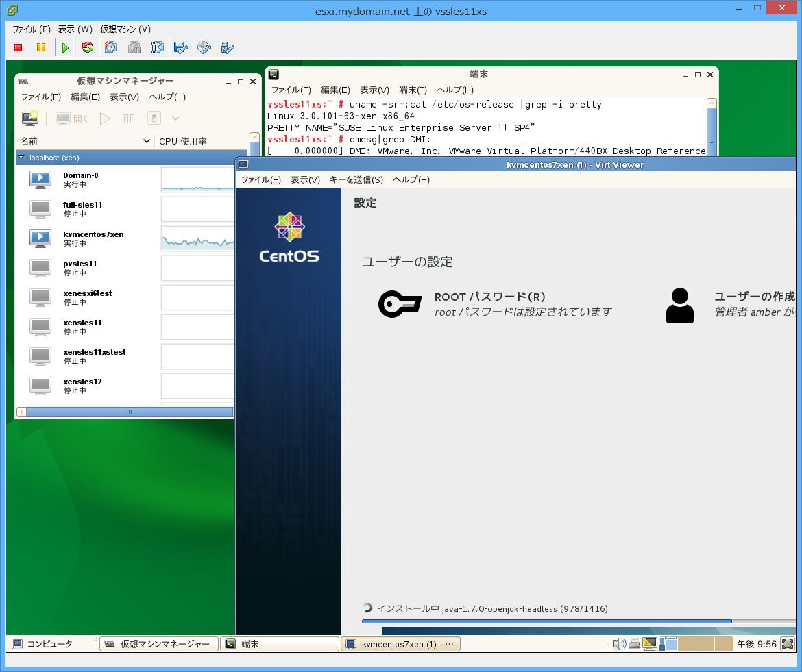Click the コンピュータ main menu button

(42, 644)
